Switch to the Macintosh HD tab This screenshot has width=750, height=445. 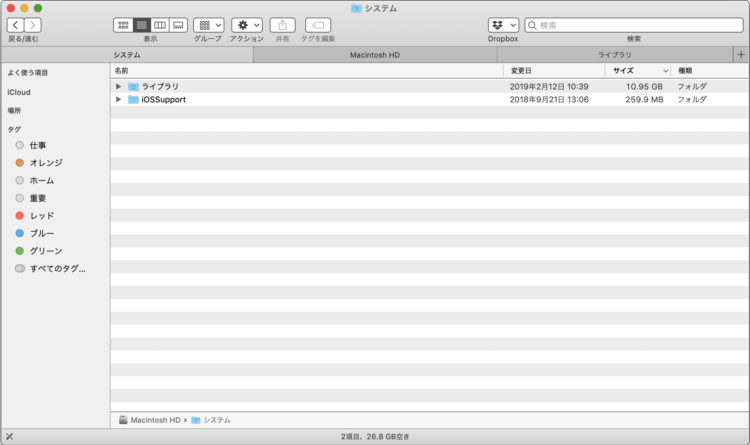tap(375, 55)
